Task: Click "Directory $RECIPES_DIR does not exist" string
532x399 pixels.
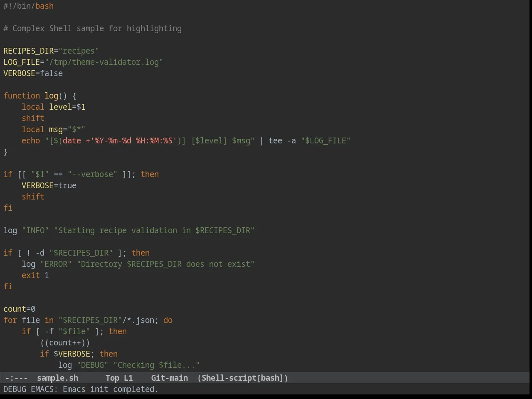Action: 165,264
